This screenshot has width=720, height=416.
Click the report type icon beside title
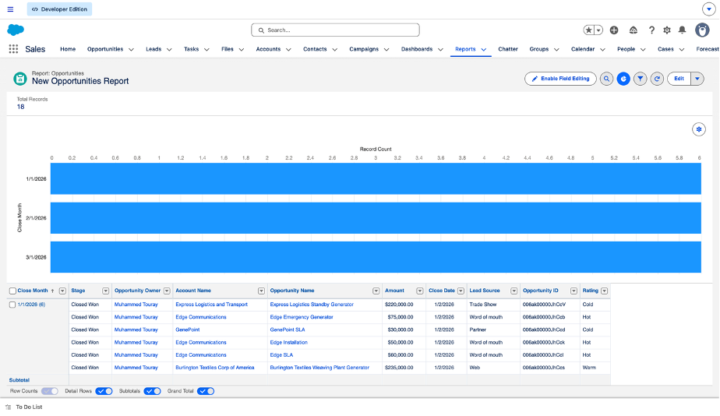tap(20, 79)
